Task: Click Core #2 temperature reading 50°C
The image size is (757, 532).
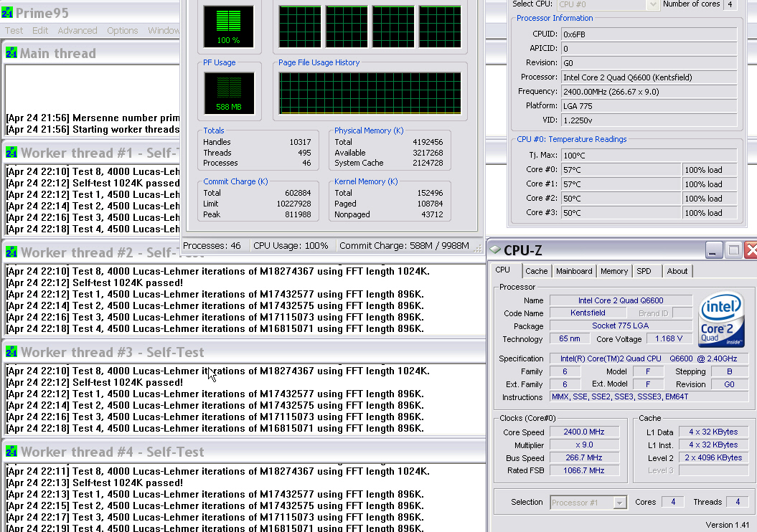Action: [621, 198]
